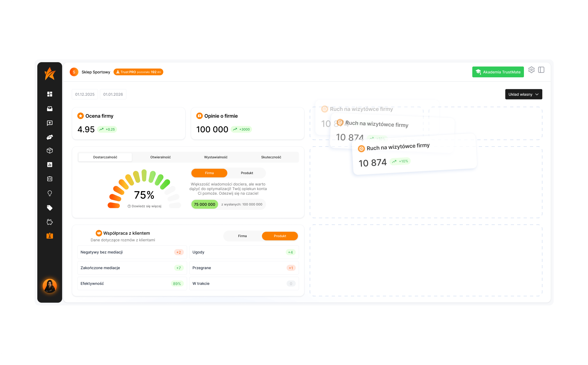Click the Akademia TrustMate button
588x365 pixels.
(498, 72)
